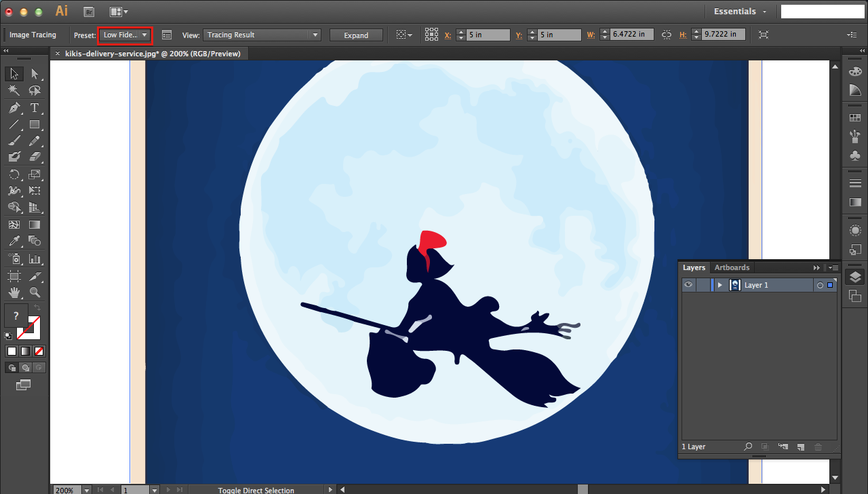Select the Pencil tool
This screenshot has width=868, height=494.
tap(35, 141)
